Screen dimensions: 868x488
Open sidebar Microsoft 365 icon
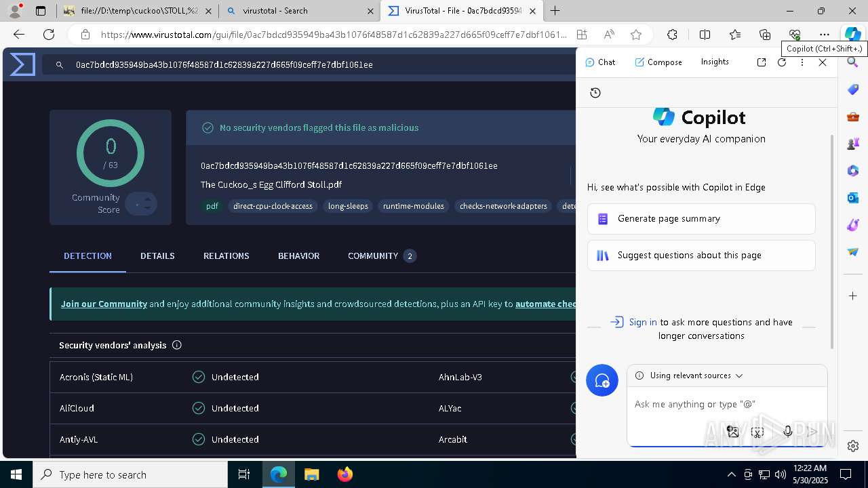pos(853,171)
